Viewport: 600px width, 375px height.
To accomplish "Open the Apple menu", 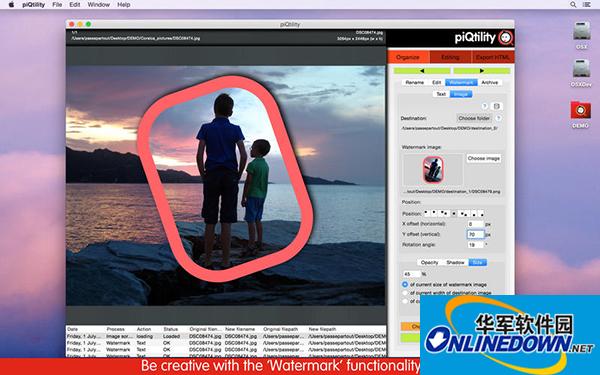I will [11, 5].
